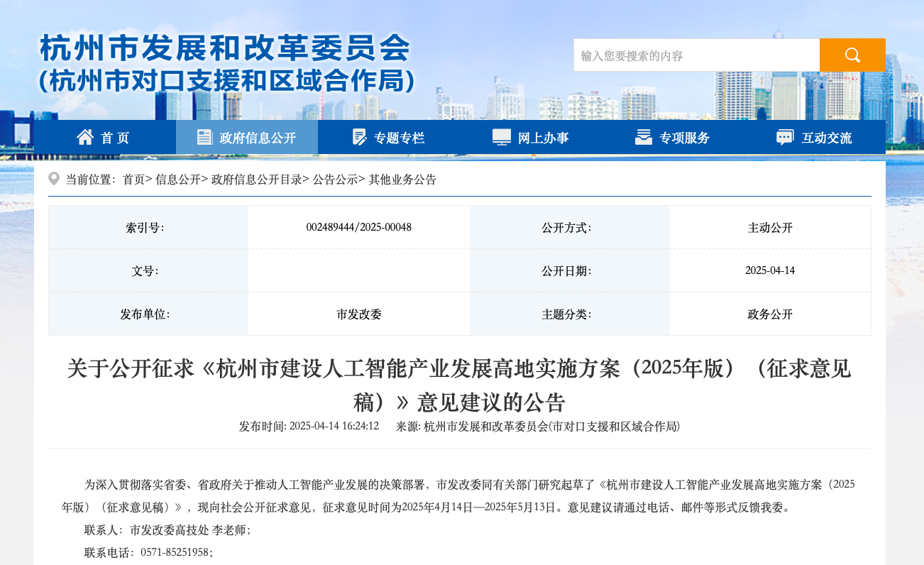Click the 文号 label cell

148,270
